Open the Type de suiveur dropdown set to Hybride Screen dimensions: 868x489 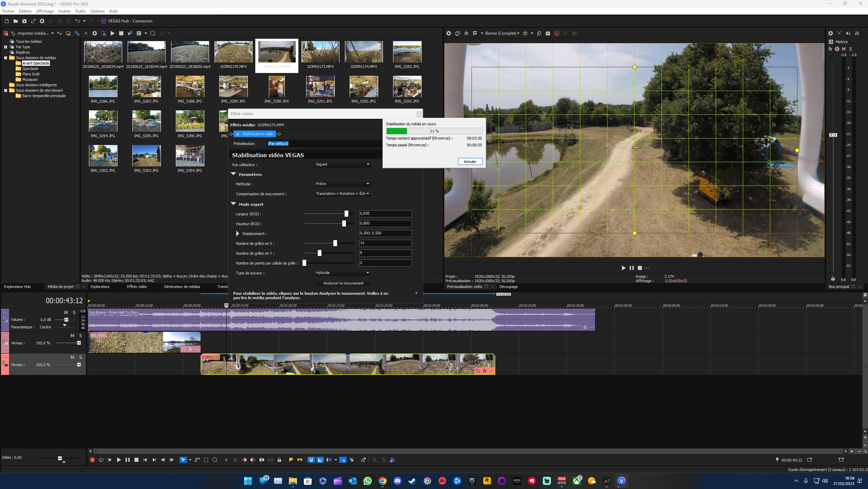pyautogui.click(x=342, y=273)
